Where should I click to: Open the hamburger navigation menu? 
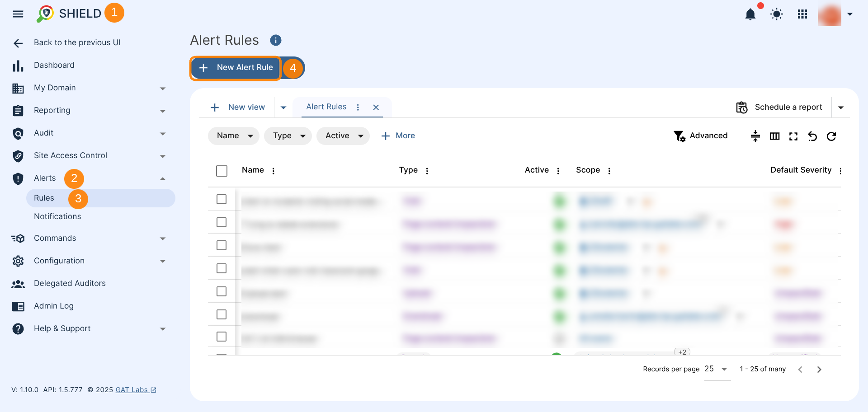click(x=18, y=14)
